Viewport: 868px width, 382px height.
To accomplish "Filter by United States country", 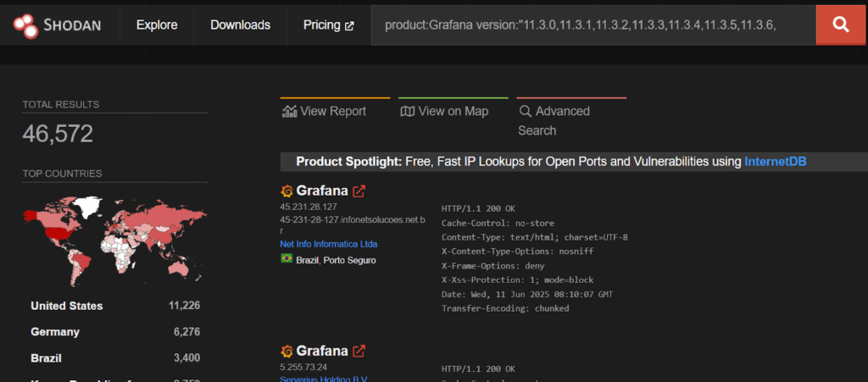I will [66, 306].
